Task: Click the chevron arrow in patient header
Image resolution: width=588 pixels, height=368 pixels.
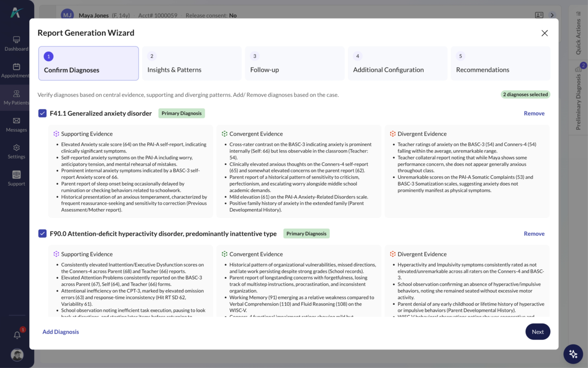Action: [x=552, y=15]
